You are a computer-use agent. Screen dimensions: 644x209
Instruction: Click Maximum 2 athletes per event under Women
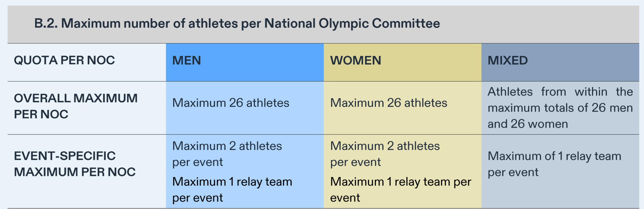click(x=385, y=154)
